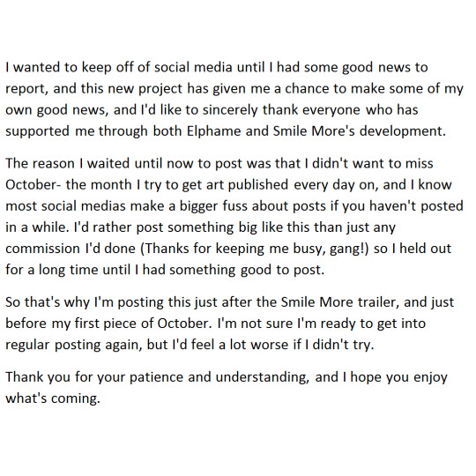476x476 pixels.
Task: Click the word 'commission' in second paragraph
Action: (43, 249)
